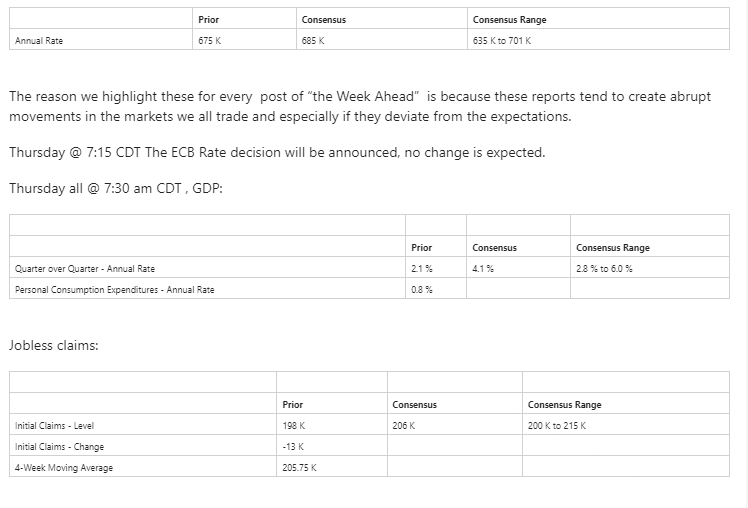This screenshot has width=748, height=508.
Task: Select the "205.75 K" moving average cell
Action: [300, 468]
